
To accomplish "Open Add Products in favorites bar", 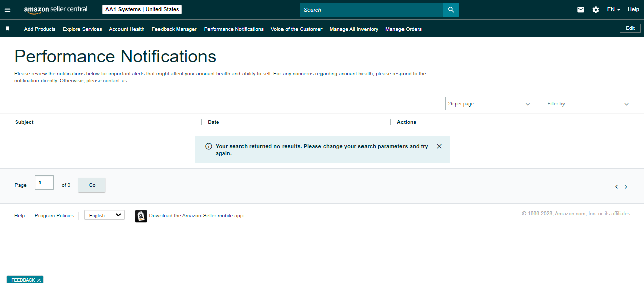I will [40, 29].
